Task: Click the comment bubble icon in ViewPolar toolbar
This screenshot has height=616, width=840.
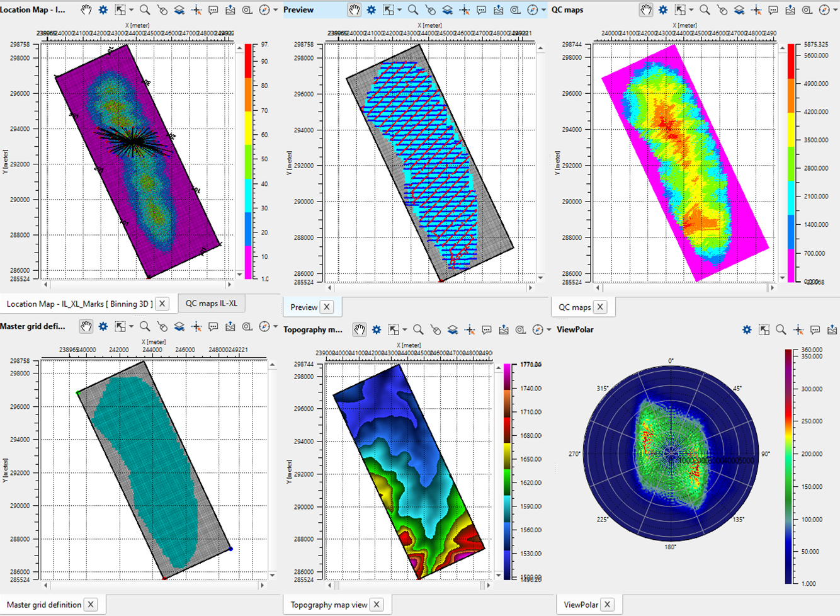Action: tap(815, 329)
